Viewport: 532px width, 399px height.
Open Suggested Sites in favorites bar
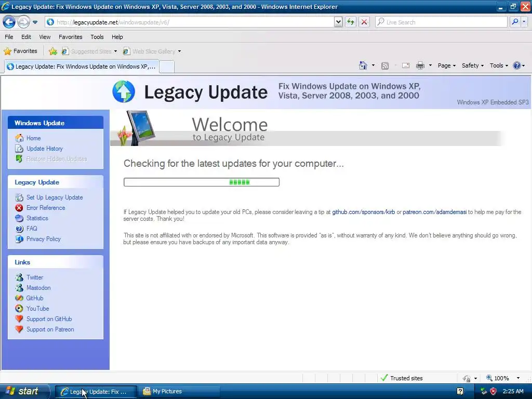pyautogui.click(x=89, y=51)
